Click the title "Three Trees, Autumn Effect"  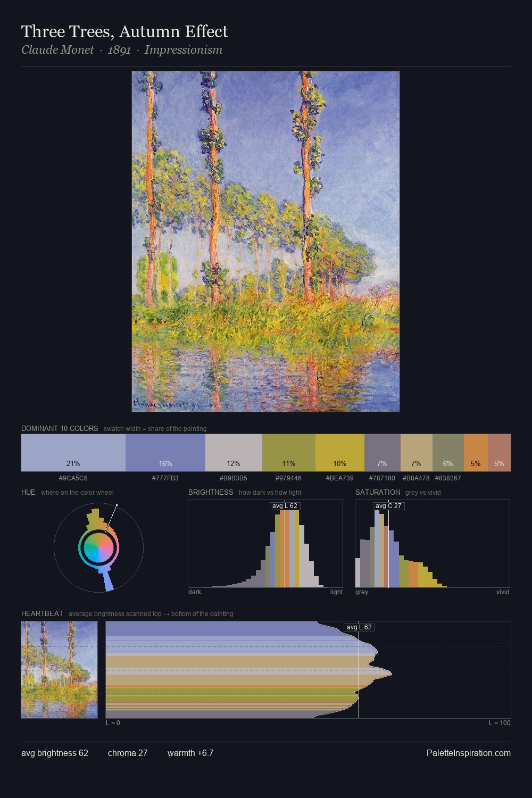pos(124,32)
